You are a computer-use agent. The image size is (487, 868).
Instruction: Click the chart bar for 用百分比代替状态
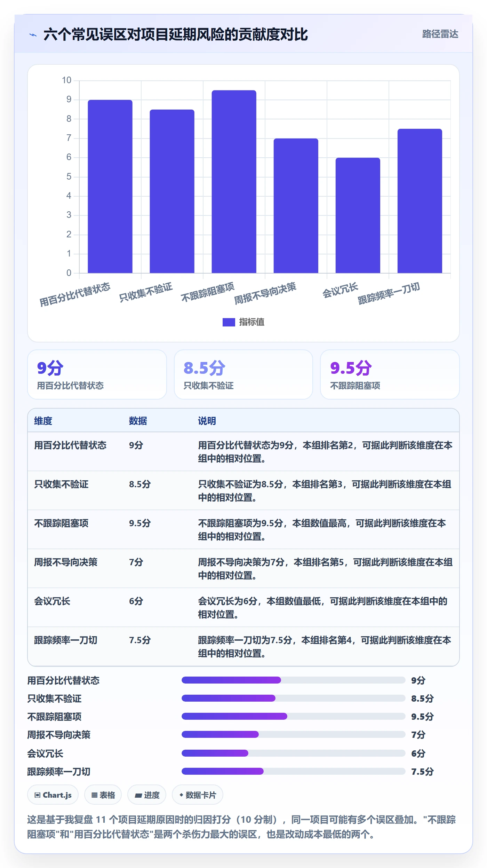coord(110,186)
